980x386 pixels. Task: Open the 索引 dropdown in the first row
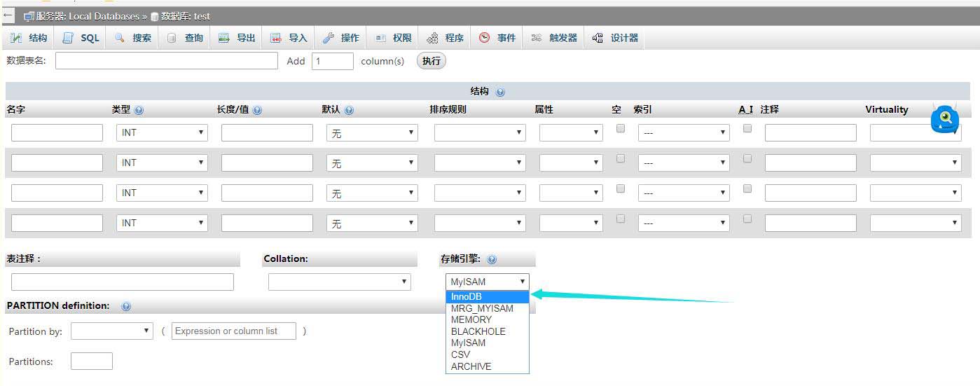684,133
